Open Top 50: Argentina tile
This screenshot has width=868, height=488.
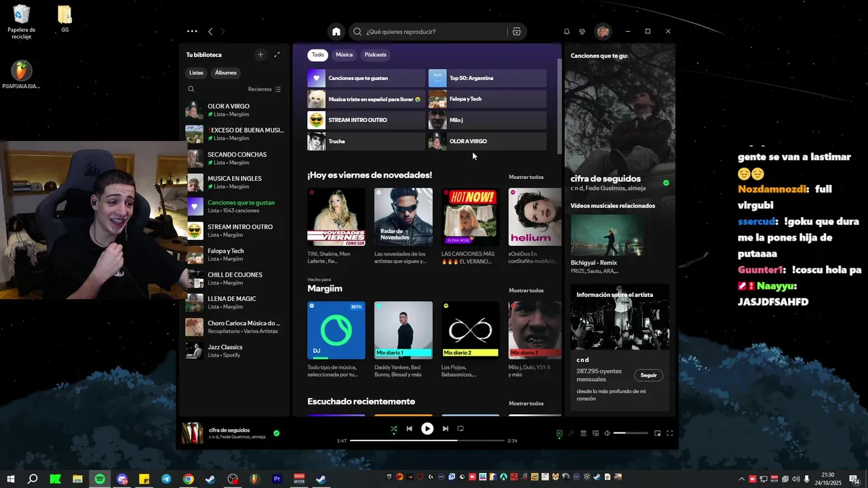488,78
